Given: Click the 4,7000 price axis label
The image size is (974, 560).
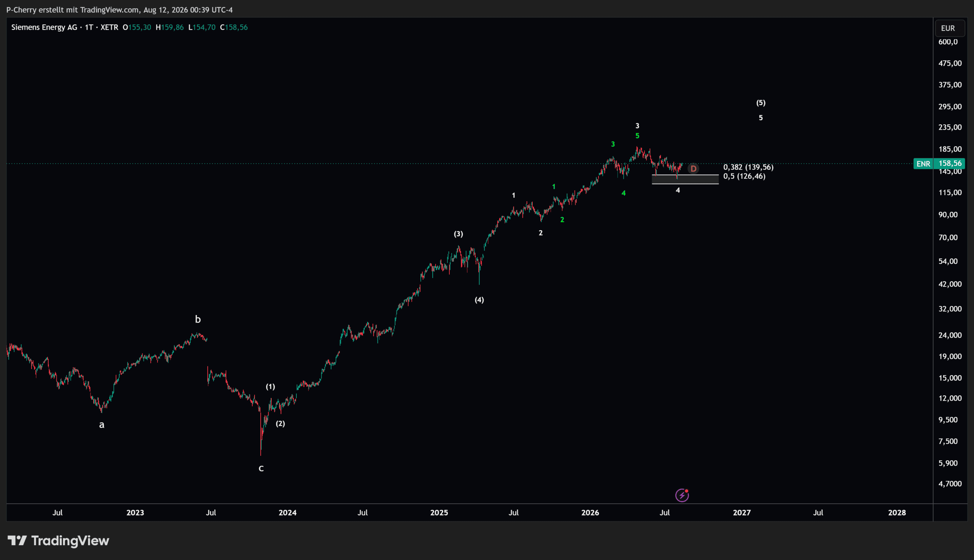Looking at the screenshot, I should click(950, 484).
